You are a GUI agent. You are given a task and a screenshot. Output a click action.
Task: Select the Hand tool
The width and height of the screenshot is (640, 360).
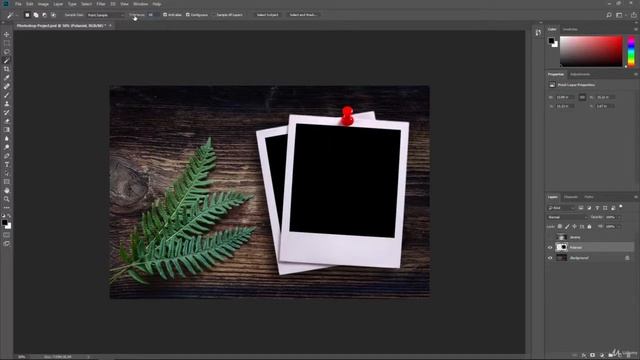pos(7,191)
